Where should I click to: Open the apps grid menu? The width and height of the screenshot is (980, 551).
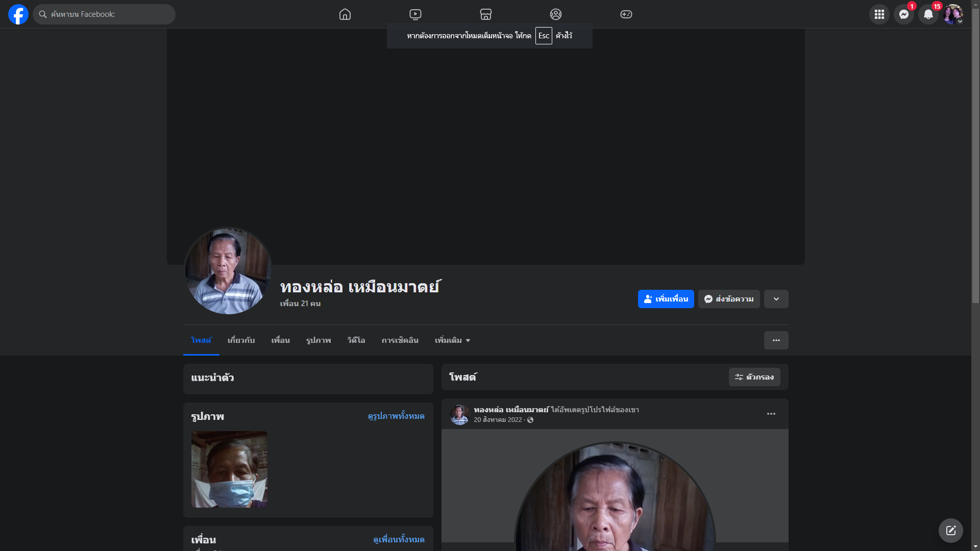tap(879, 14)
